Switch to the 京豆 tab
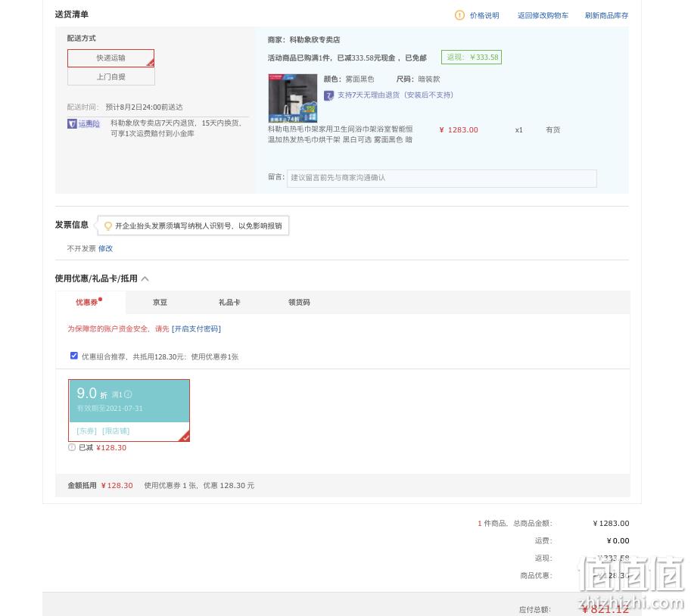 [160, 302]
